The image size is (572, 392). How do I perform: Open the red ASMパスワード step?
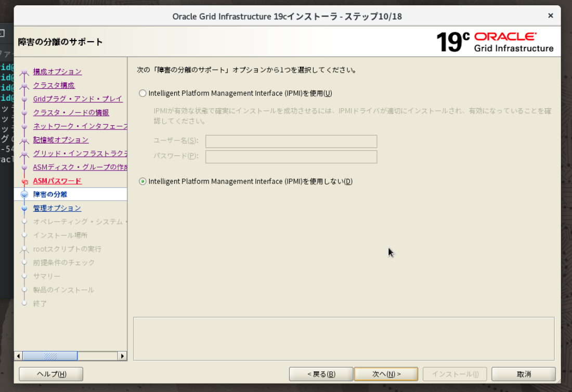[57, 181]
